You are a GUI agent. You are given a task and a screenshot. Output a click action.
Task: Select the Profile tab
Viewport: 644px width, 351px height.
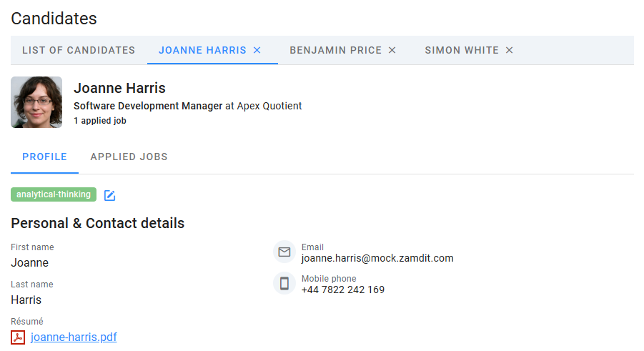pos(44,157)
